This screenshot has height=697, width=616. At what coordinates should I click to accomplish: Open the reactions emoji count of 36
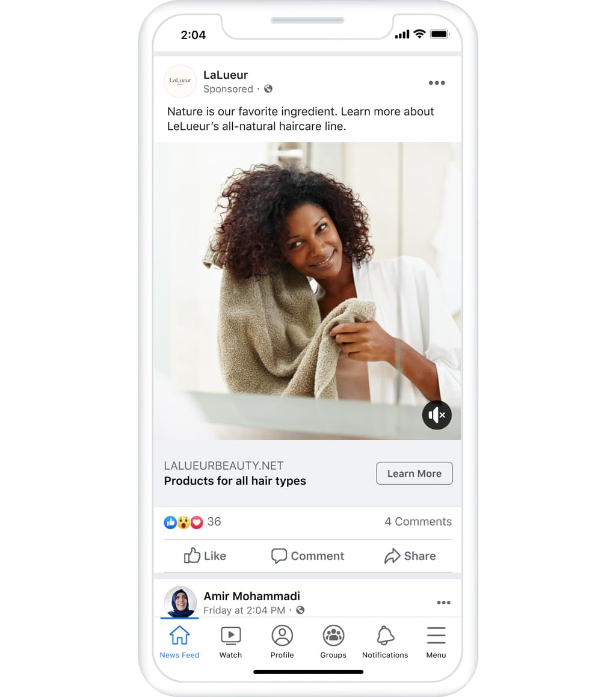click(192, 522)
